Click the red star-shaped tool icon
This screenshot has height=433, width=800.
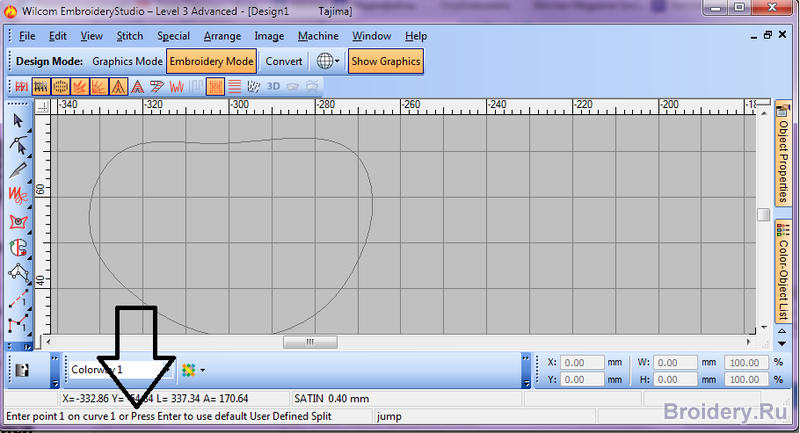[x=18, y=220]
